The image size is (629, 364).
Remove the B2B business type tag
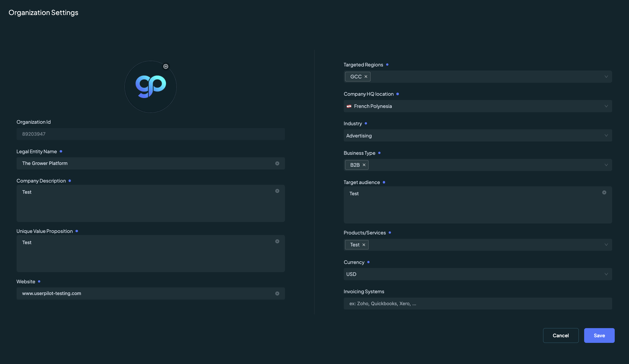[364, 165]
